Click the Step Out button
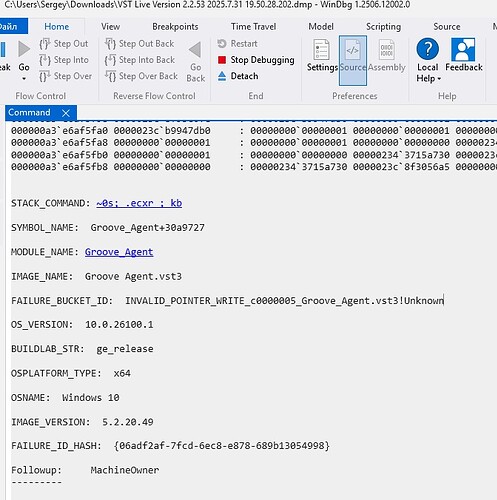Viewport: 497px width, 500px height. click(64, 44)
